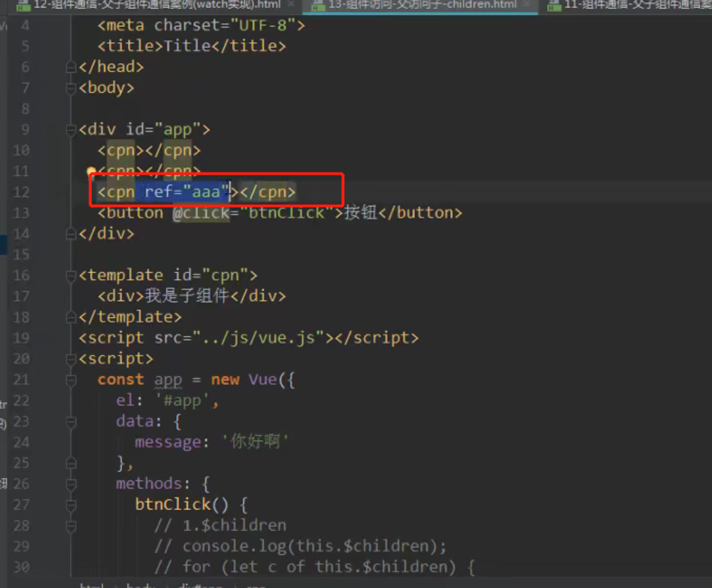Click the '#app' string on line 22
Image resolution: width=712 pixels, height=588 pixels.
click(x=182, y=401)
